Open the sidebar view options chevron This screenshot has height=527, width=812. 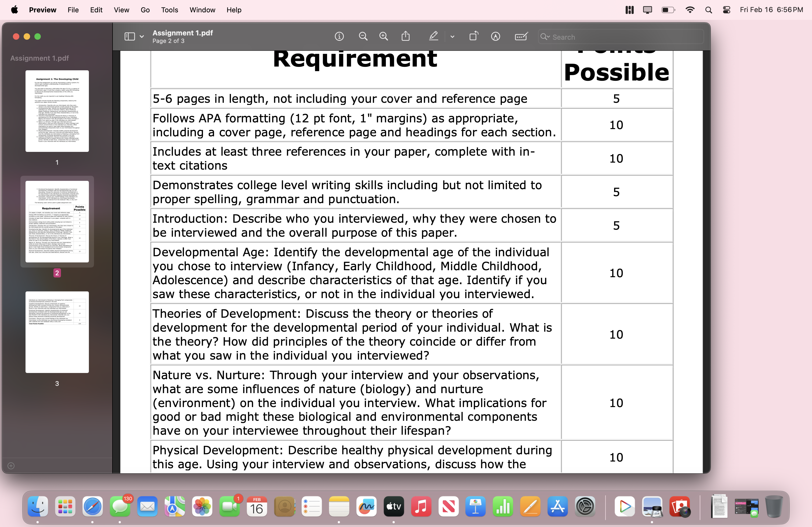pyautogui.click(x=141, y=36)
